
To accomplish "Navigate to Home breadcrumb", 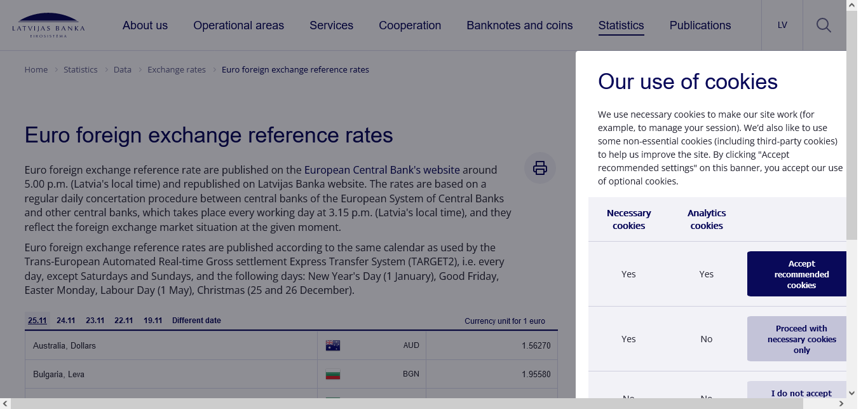I will (36, 69).
